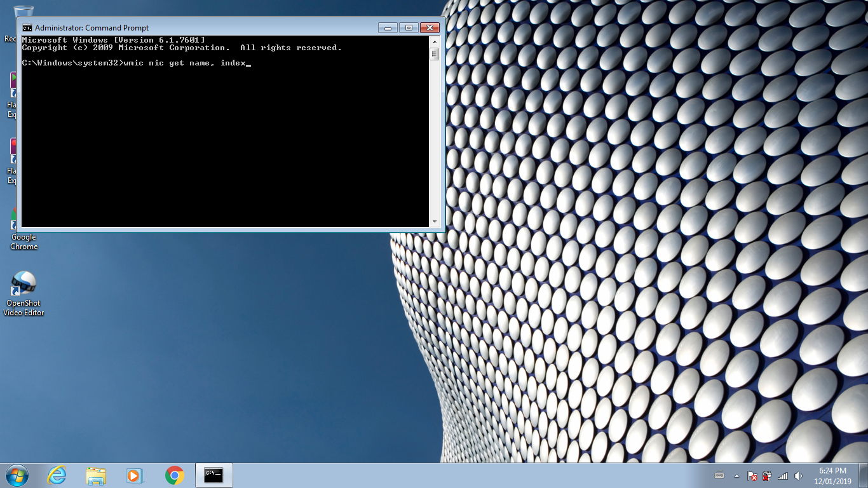Click the Copyright 2009 Microsoft Corporation line

(x=182, y=48)
